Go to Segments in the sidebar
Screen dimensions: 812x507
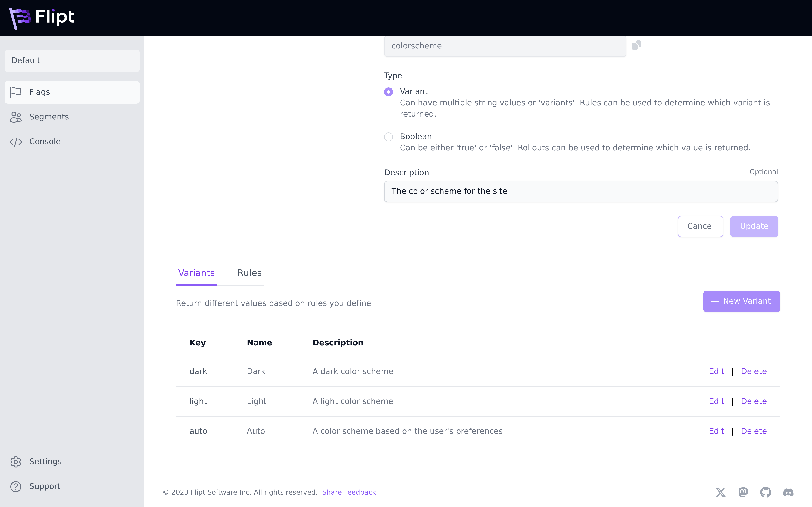click(49, 117)
